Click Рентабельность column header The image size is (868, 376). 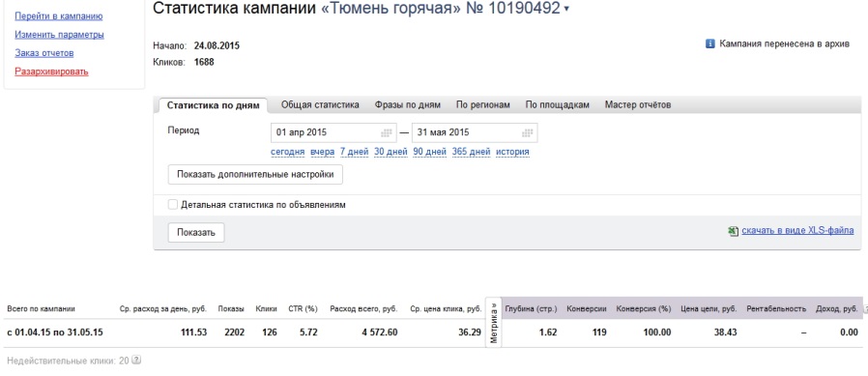point(776,309)
